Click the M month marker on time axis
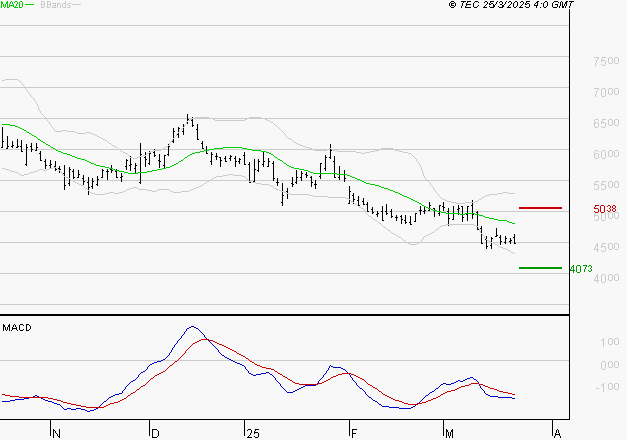The image size is (627, 440). click(449, 434)
